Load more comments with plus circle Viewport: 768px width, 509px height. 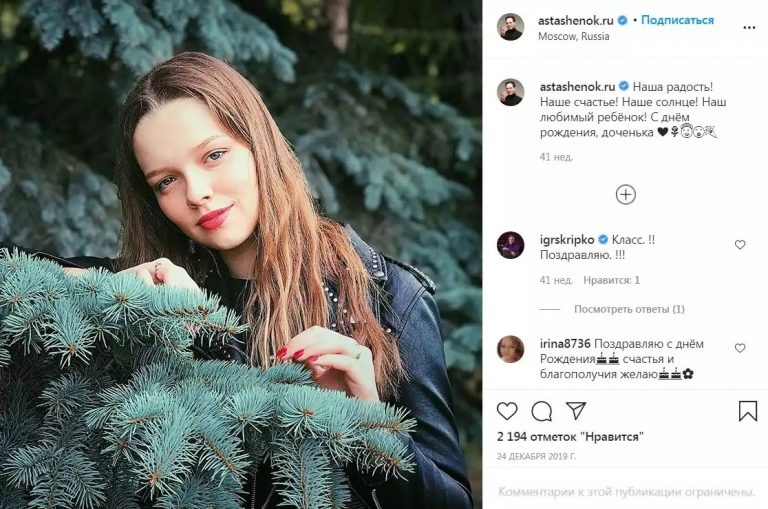[x=626, y=195]
